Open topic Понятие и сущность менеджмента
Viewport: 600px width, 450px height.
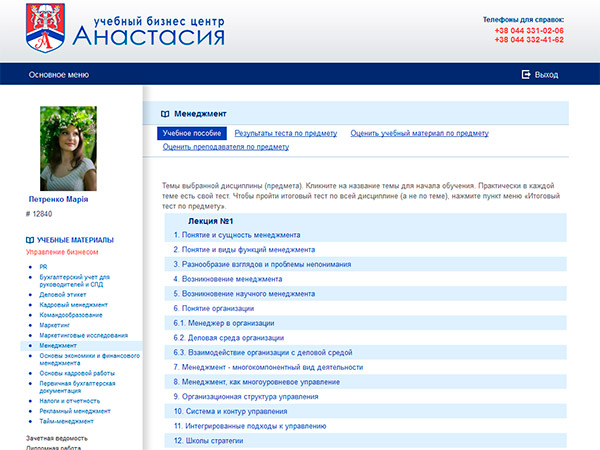[x=243, y=235]
